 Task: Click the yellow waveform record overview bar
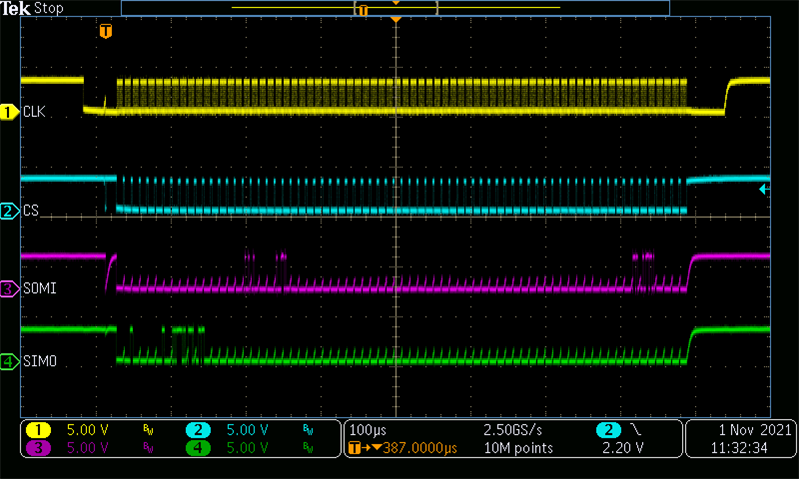[x=395, y=8]
